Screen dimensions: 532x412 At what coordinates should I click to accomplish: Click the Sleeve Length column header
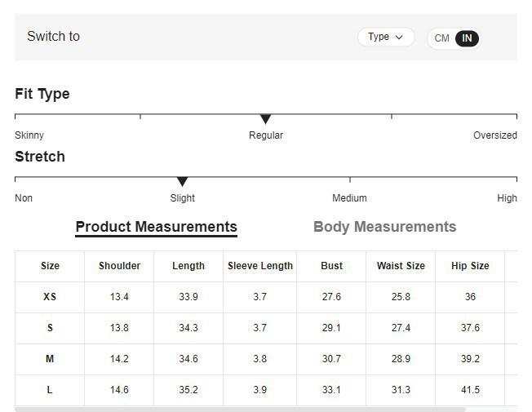point(259,266)
